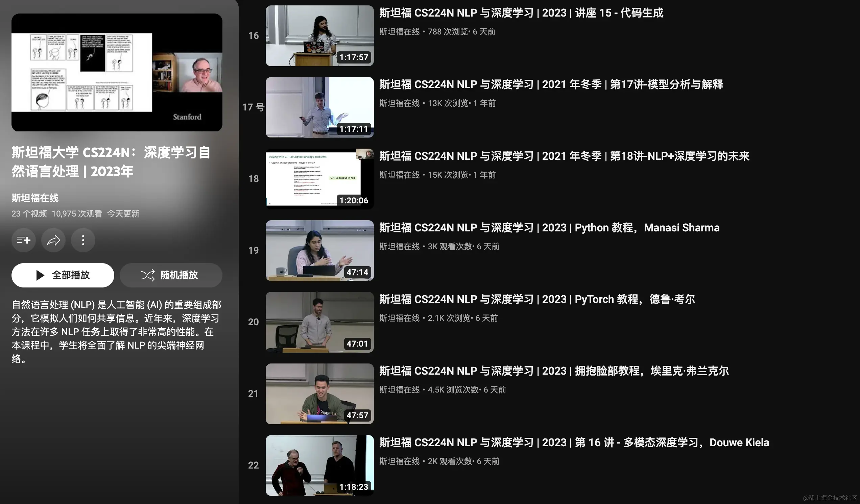Open the playlist three-dot more options icon
Viewport: 860px width, 504px height.
[83, 240]
